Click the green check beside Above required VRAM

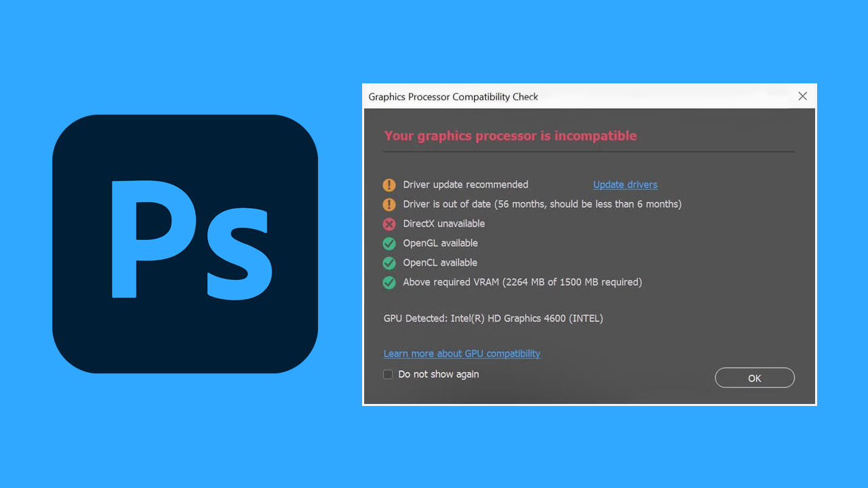[x=389, y=282]
